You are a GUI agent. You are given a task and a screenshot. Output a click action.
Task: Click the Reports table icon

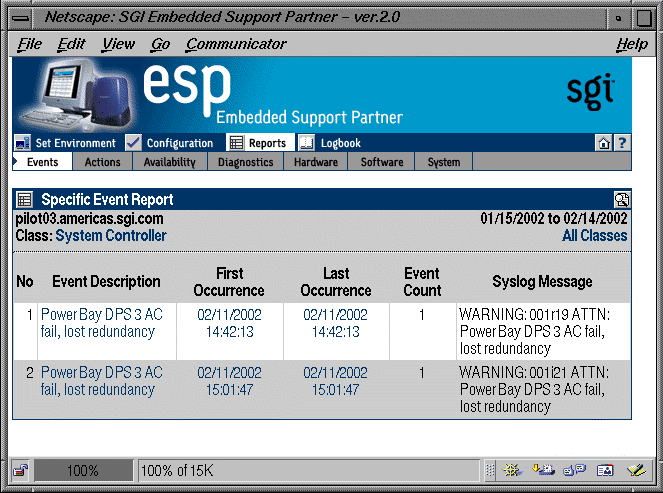coord(236,143)
